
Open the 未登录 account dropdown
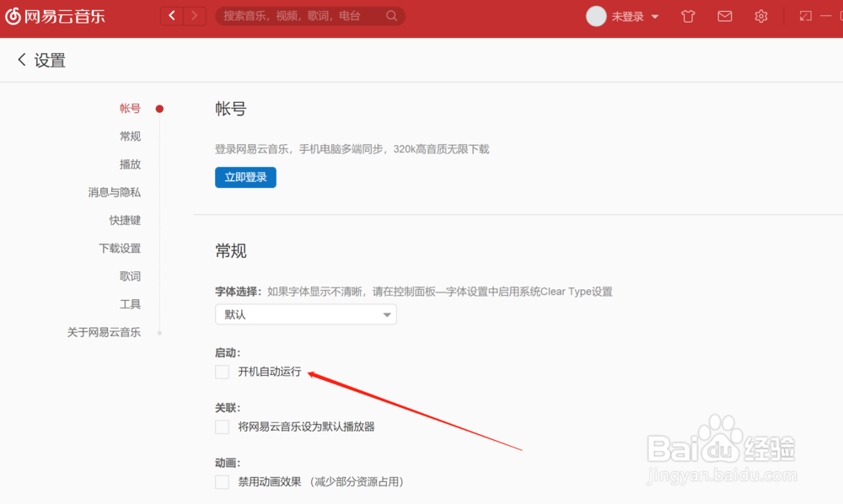(x=635, y=17)
